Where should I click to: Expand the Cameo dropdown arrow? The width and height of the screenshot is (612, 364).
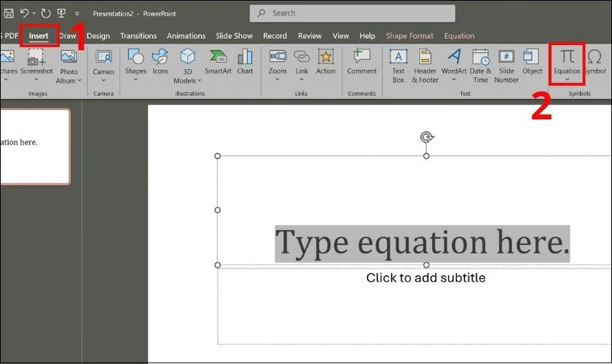coord(103,80)
